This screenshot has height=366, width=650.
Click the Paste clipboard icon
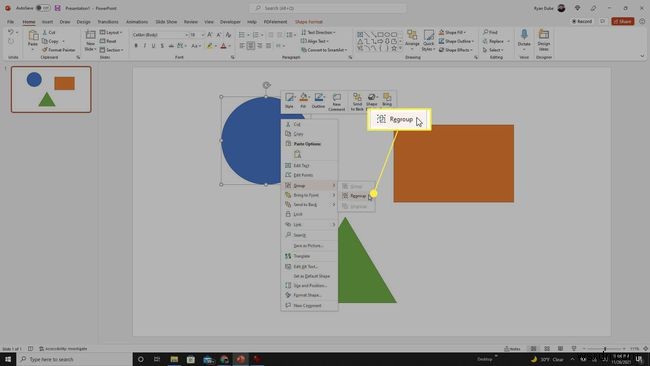pyautogui.click(x=33, y=36)
